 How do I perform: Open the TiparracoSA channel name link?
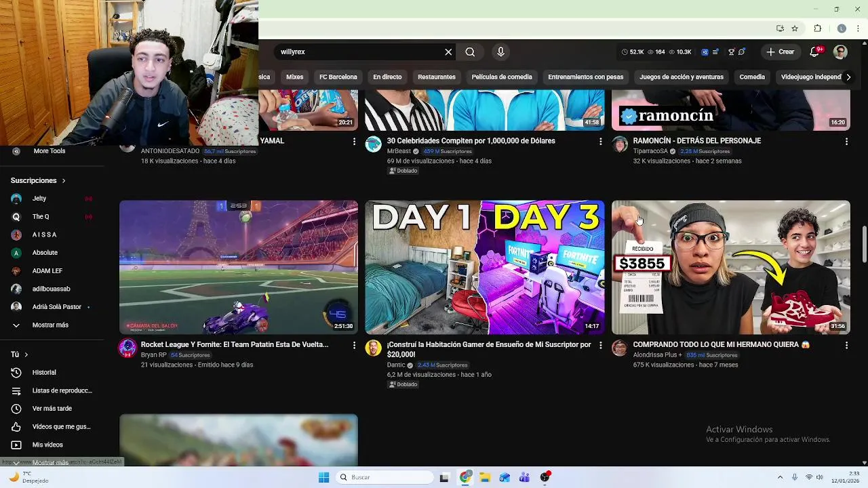click(650, 151)
